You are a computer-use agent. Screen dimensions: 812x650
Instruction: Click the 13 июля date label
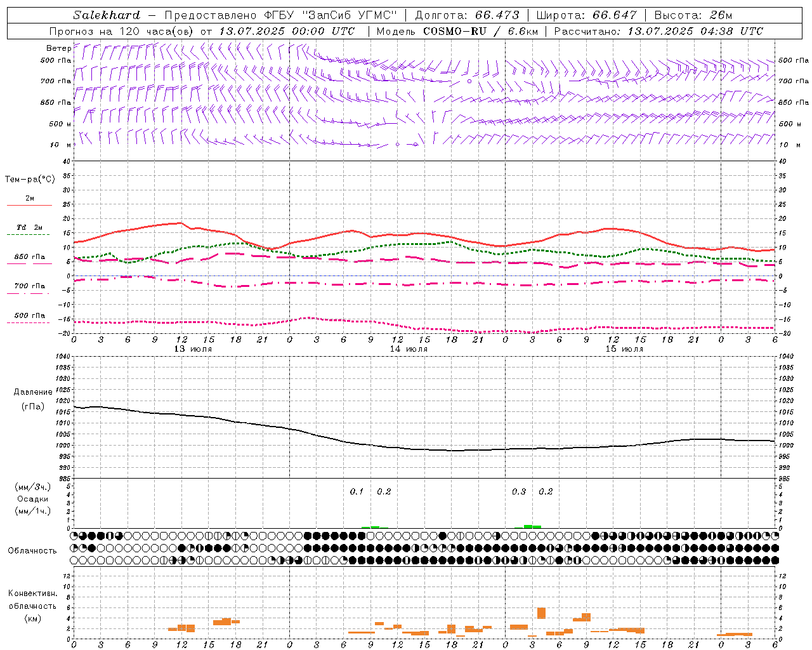pos(193,349)
